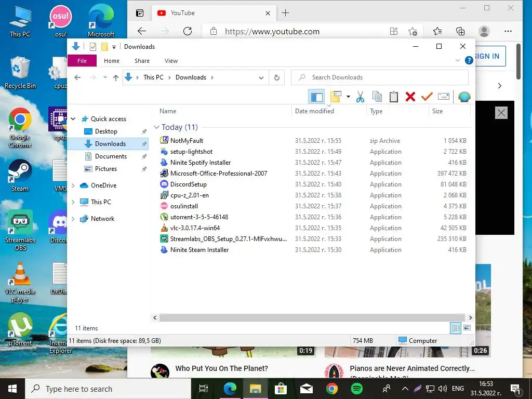Click the orange checkmark Properties icon

(427, 97)
